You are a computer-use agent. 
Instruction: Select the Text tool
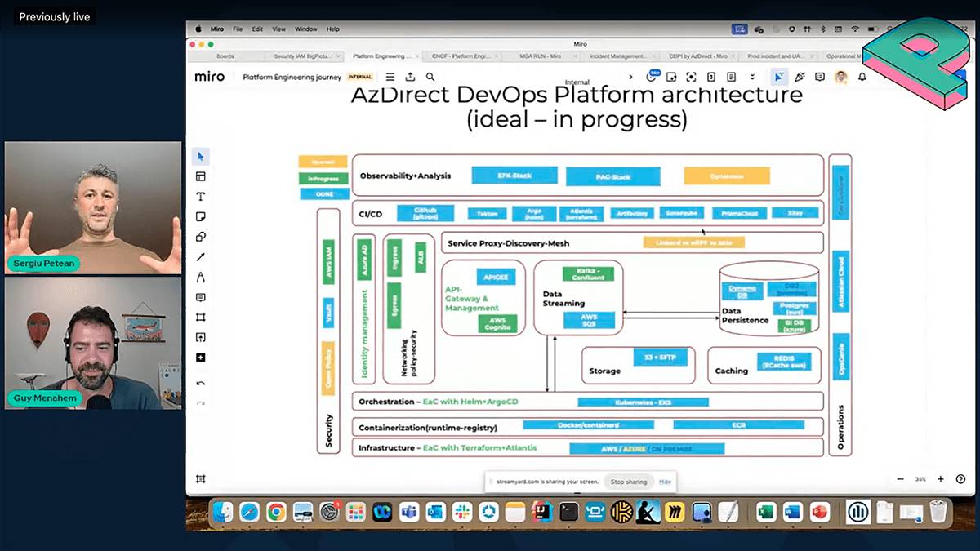[201, 197]
